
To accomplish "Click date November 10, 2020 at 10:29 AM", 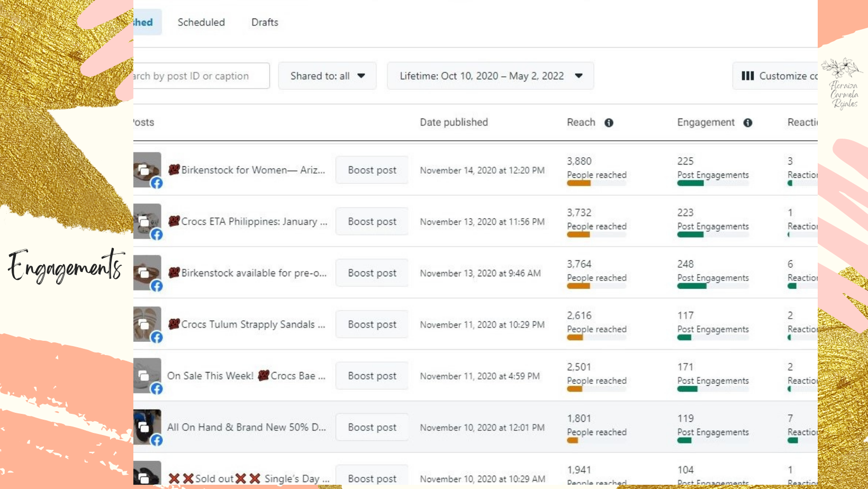I will coord(483,478).
